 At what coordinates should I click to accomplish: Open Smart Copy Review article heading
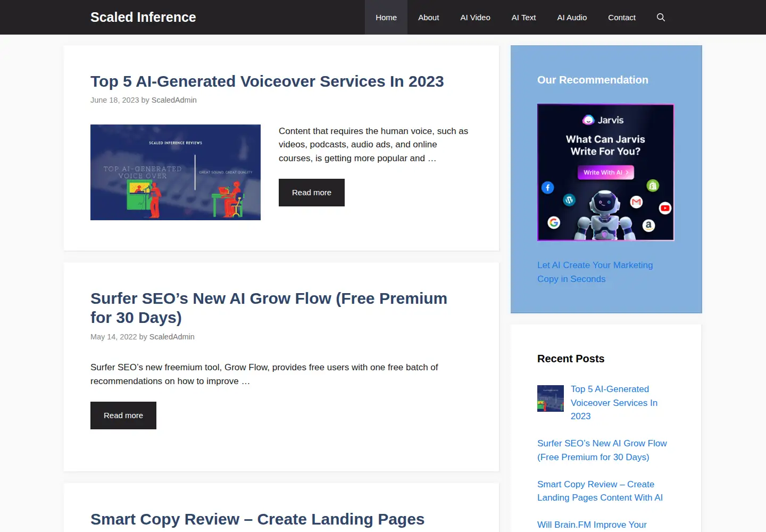[x=257, y=519]
